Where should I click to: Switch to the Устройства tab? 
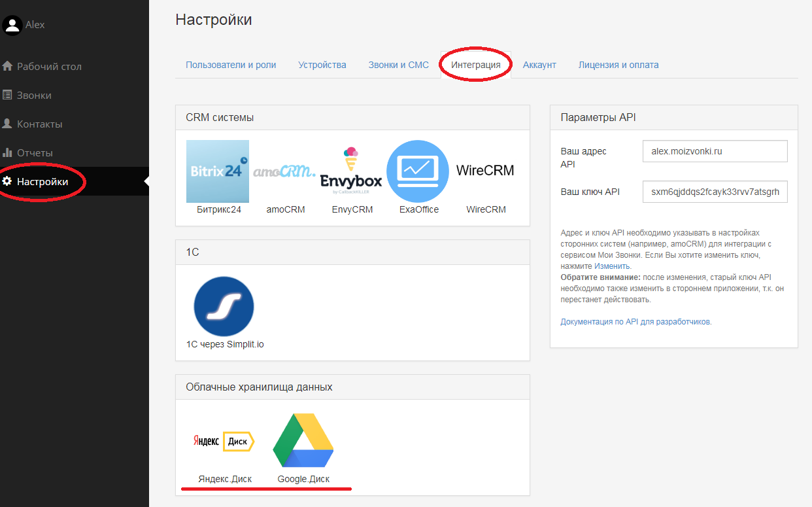point(322,65)
